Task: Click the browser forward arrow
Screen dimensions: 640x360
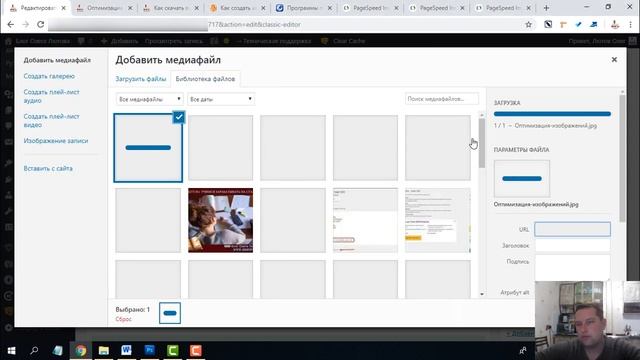Action: [x=25, y=24]
